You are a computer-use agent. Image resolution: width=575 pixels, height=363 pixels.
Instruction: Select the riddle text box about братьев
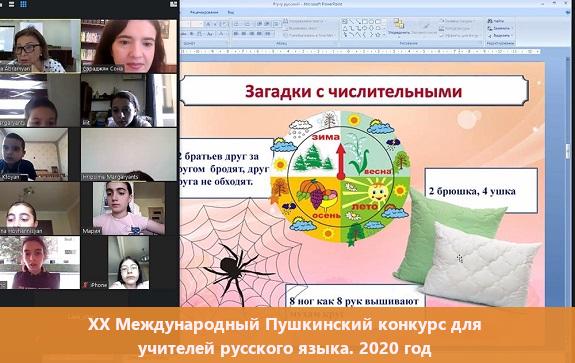[x=226, y=169]
